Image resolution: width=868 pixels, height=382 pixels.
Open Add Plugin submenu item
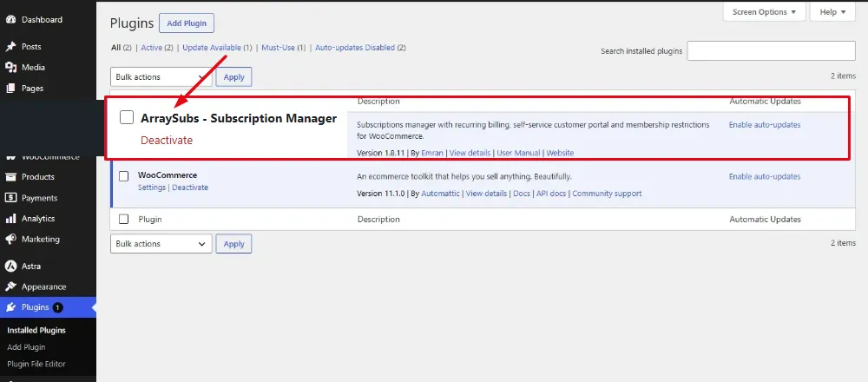coord(26,347)
